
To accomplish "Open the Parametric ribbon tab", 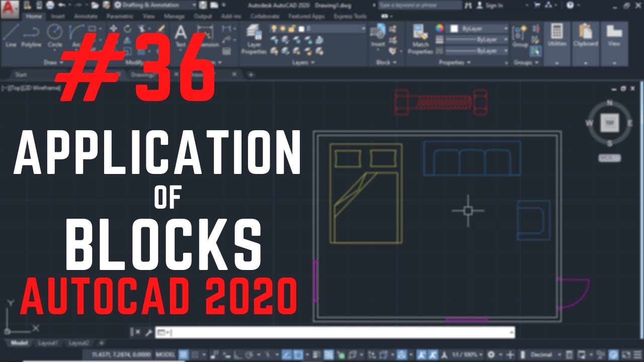I will [x=119, y=16].
